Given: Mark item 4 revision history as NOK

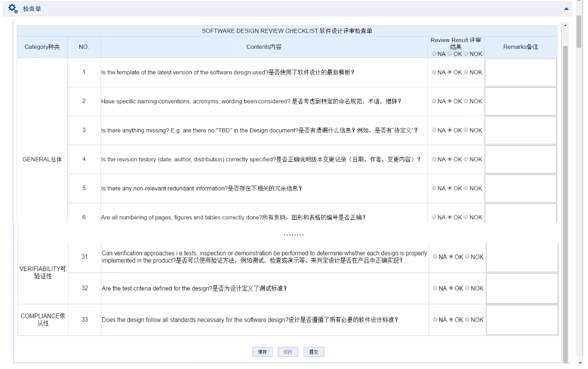Looking at the screenshot, I should coord(466,159).
